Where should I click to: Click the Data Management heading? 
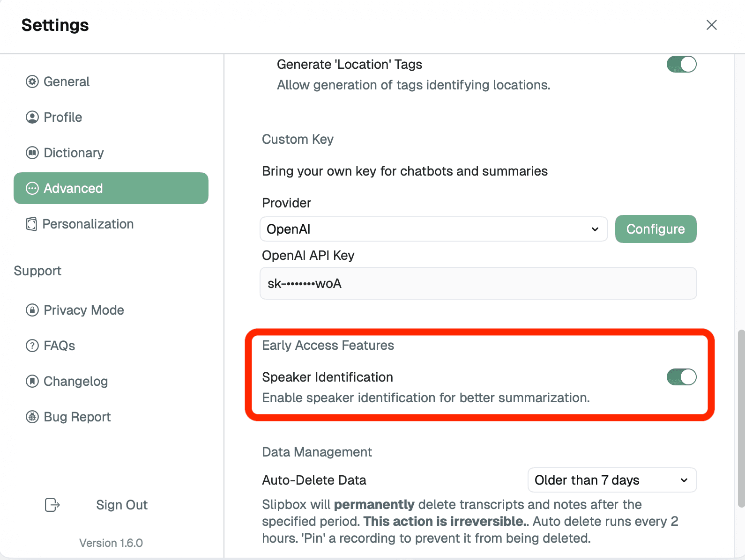click(x=317, y=452)
